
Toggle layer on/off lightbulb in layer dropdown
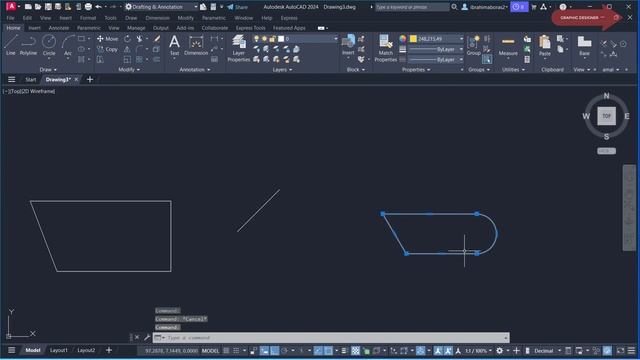[256, 39]
